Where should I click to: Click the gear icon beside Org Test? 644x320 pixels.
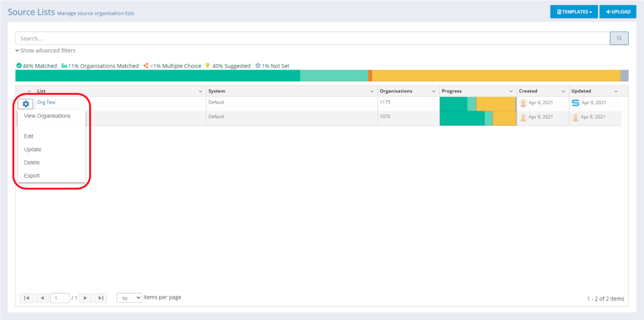(x=25, y=104)
